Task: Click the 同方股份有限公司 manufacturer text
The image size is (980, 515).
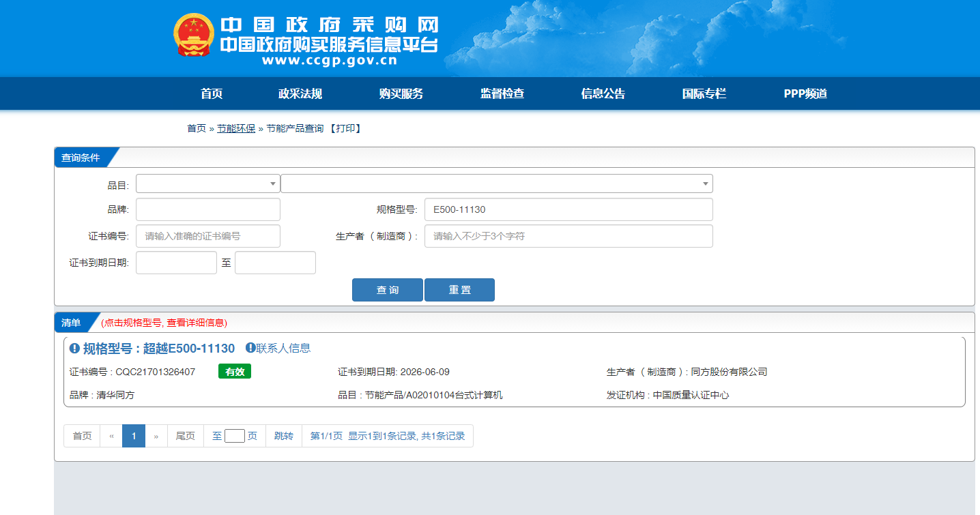Action: tap(730, 372)
